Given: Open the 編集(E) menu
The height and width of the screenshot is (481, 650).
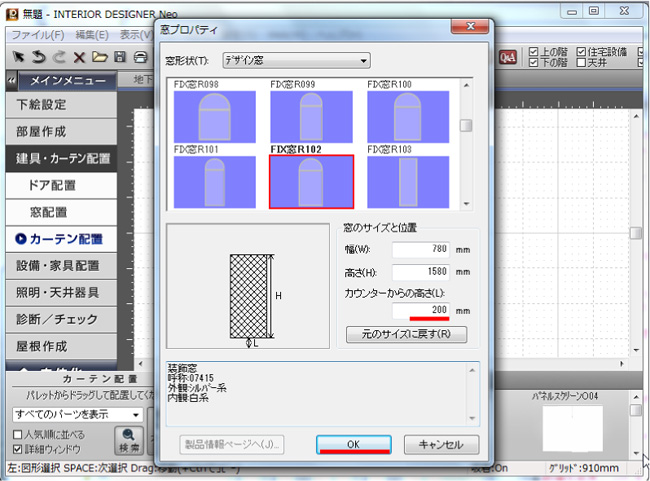Looking at the screenshot, I should [x=89, y=34].
